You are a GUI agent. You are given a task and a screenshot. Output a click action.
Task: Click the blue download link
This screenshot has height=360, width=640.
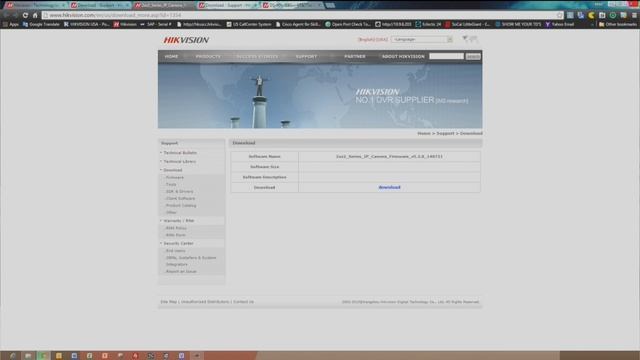click(x=389, y=187)
